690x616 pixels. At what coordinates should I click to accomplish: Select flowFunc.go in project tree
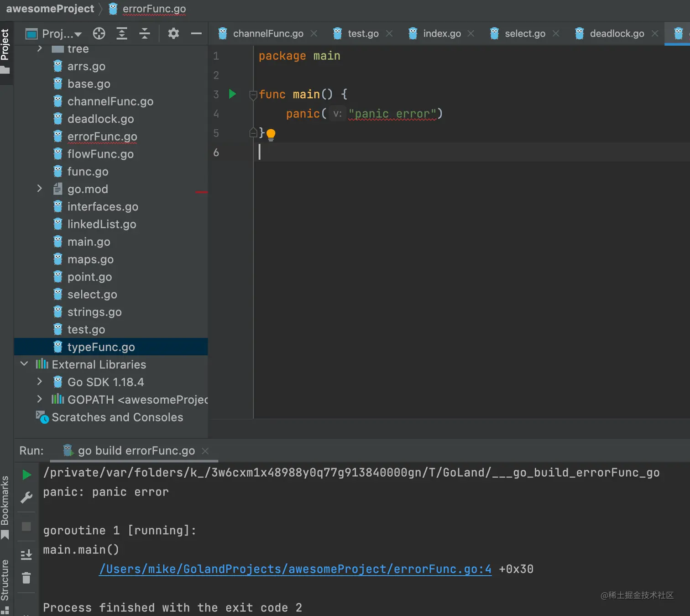pyautogui.click(x=100, y=154)
